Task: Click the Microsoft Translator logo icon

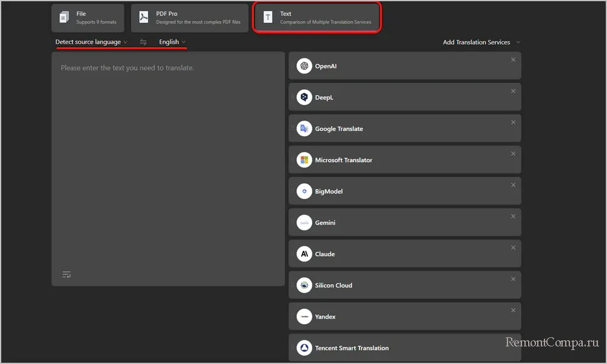Action: point(304,160)
